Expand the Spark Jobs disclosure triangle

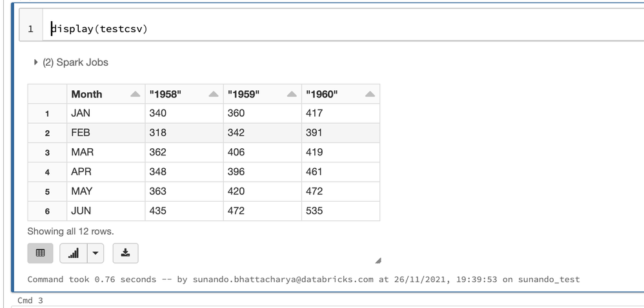coord(35,63)
